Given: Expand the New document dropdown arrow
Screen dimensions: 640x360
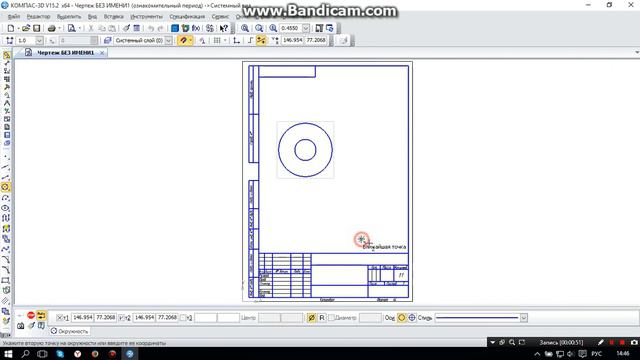Looking at the screenshot, I should pyautogui.click(x=18, y=28).
